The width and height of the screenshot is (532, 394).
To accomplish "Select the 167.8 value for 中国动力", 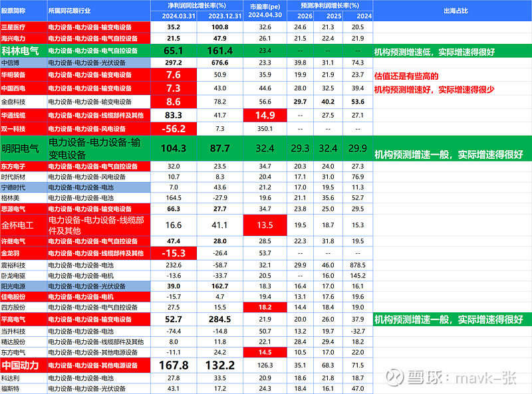I will pyautogui.click(x=174, y=365).
